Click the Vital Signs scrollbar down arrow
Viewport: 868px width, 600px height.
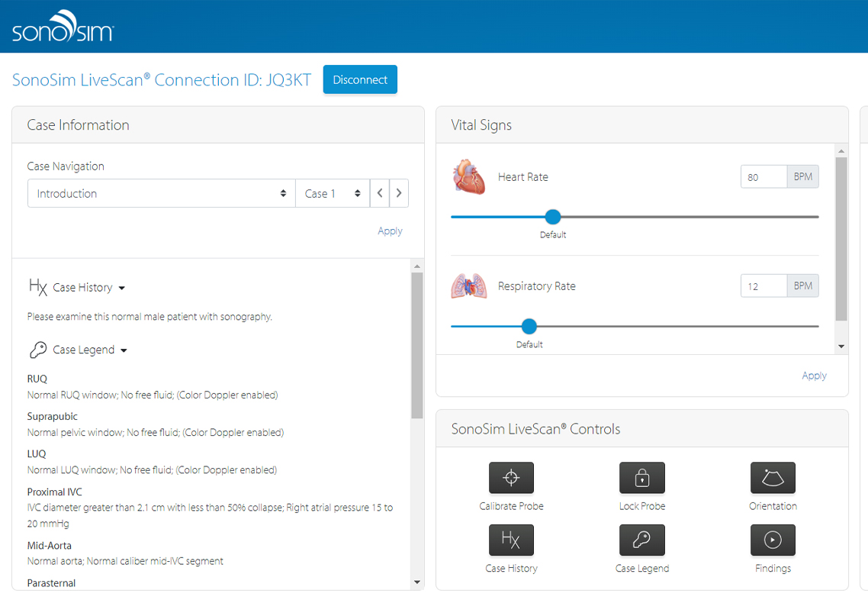point(841,347)
